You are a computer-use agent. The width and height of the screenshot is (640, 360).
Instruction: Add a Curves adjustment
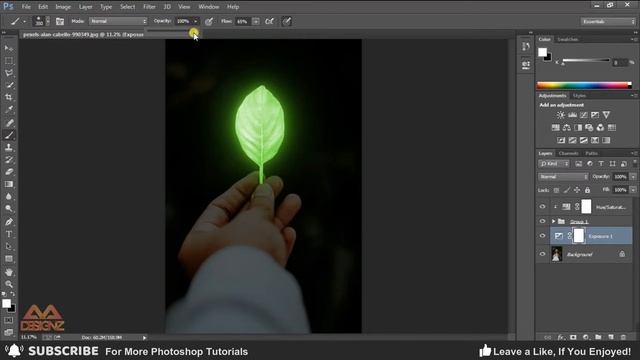[x=584, y=115]
